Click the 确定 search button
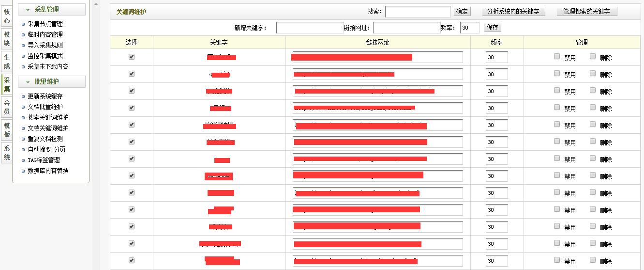This screenshot has height=270, width=644. 462,12
